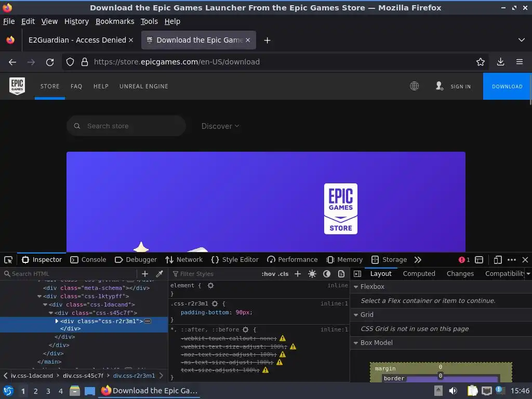Collapse the css-1dacand div node
The width and height of the screenshot is (532, 399).
point(45,304)
